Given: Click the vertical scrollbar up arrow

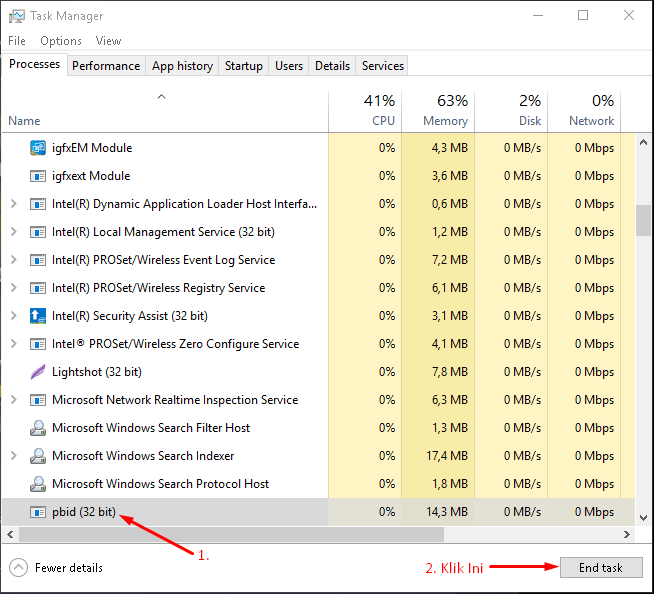Looking at the screenshot, I should [x=643, y=143].
